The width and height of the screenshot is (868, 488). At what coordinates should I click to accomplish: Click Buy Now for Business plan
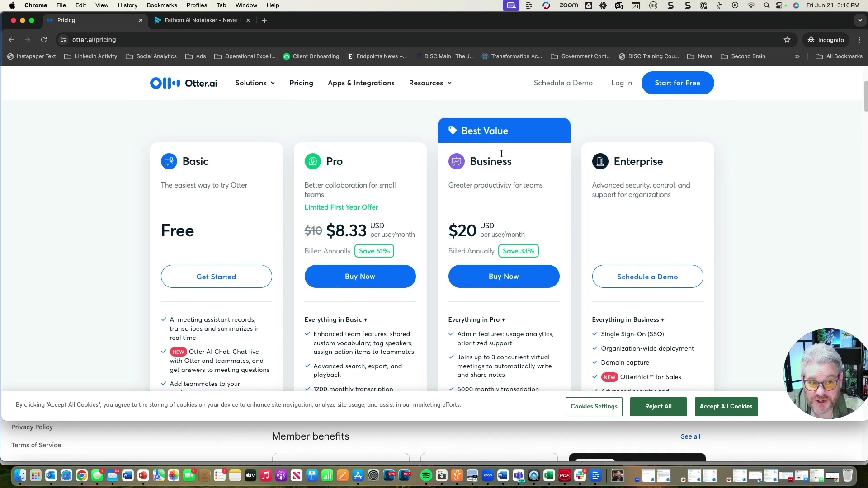[504, 277]
